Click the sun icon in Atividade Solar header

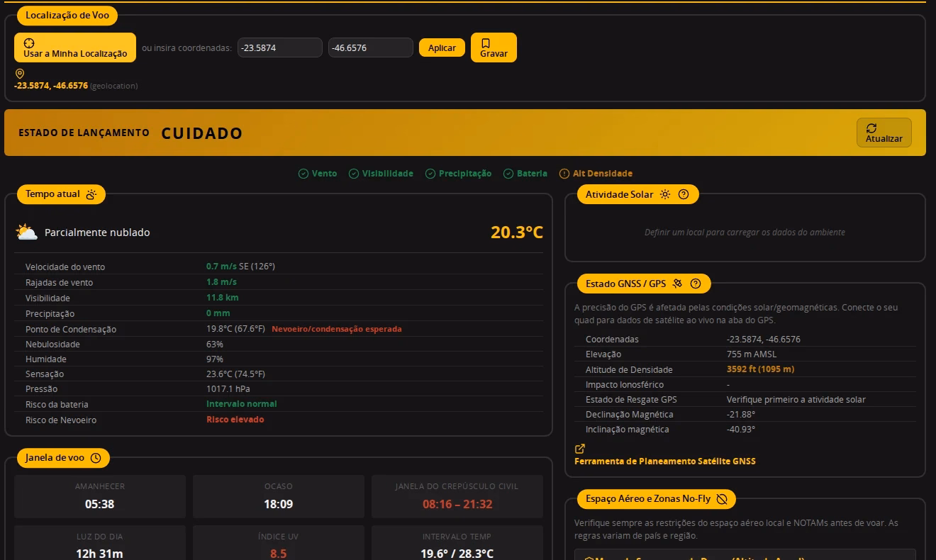click(x=664, y=194)
